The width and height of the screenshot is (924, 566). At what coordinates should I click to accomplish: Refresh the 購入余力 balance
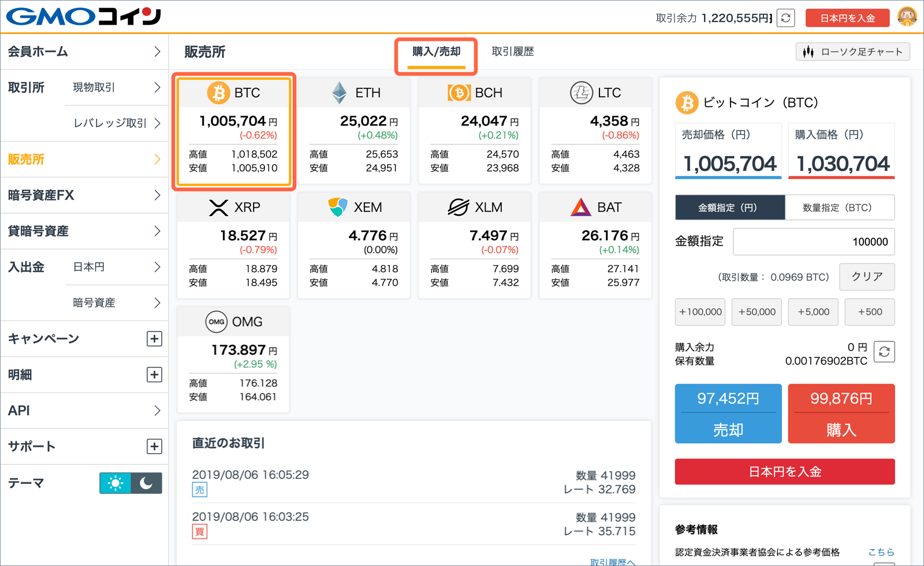tap(884, 352)
